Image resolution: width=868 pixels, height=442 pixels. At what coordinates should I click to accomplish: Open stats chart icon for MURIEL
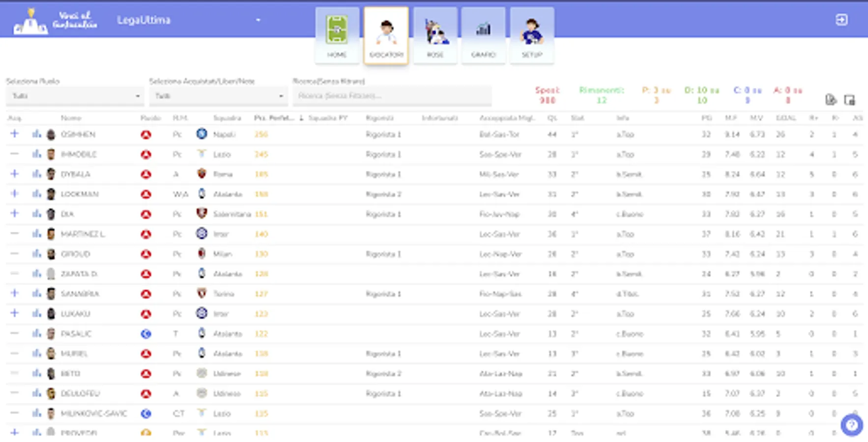[37, 354]
